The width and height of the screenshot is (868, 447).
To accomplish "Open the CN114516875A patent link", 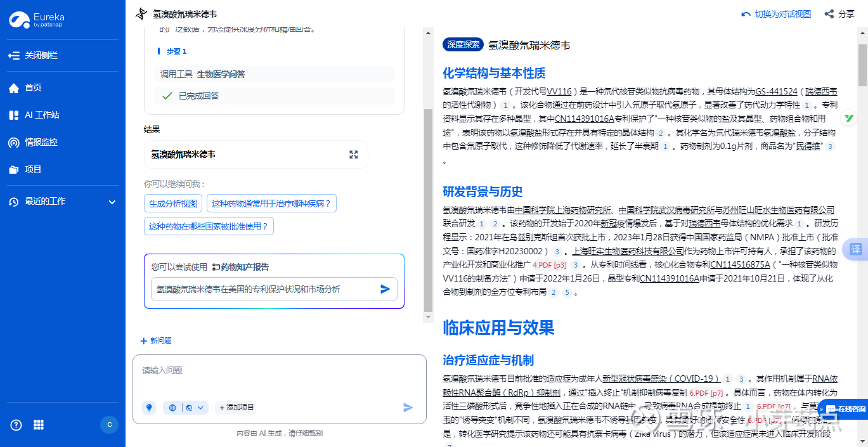I will coord(740,264).
